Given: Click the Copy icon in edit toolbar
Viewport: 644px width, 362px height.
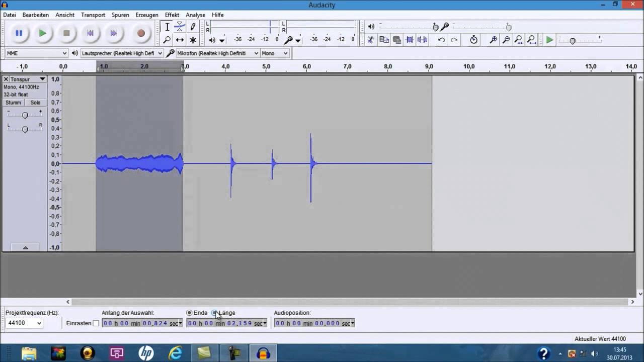Looking at the screenshot, I should [384, 40].
